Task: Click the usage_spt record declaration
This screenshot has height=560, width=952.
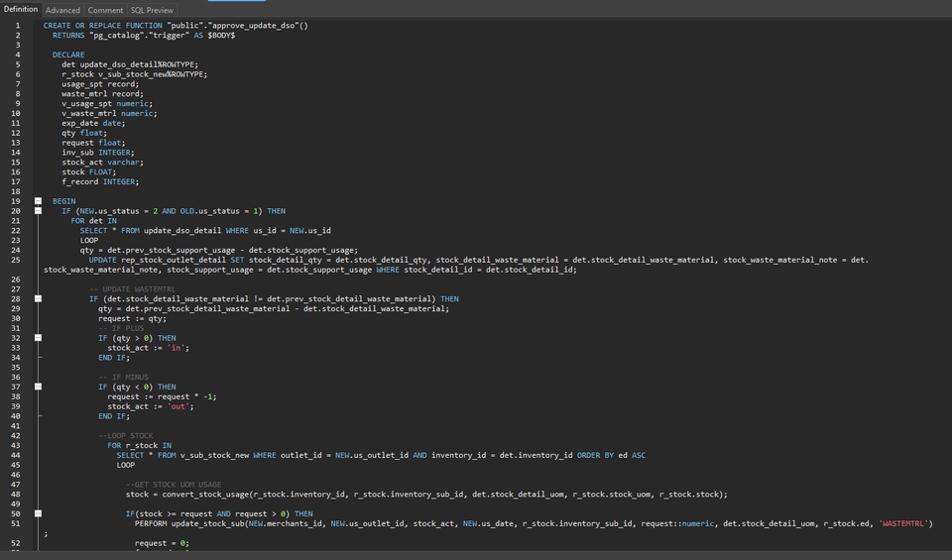Action: point(99,83)
